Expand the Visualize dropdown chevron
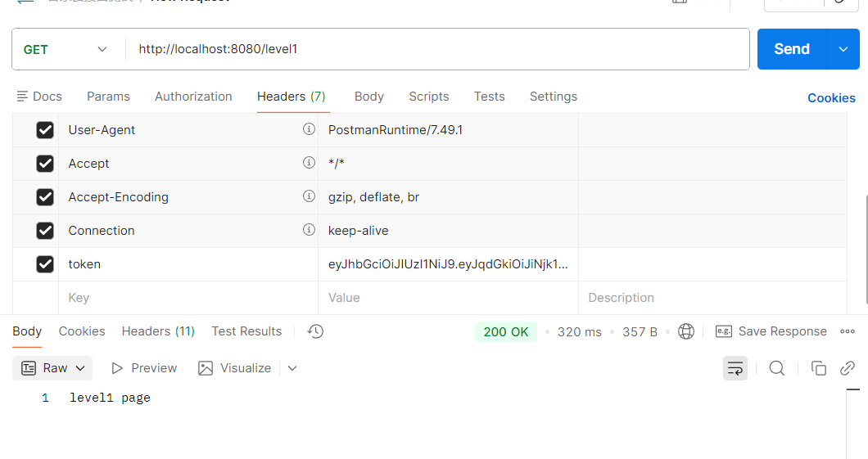The image size is (868, 459). pos(292,368)
